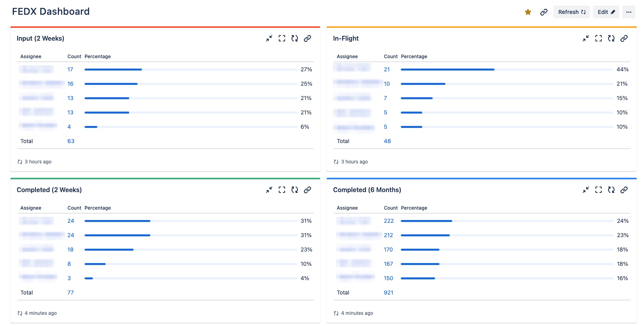
Task: Open count 8 in Completed (2 Weeks)
Action: click(x=69, y=264)
